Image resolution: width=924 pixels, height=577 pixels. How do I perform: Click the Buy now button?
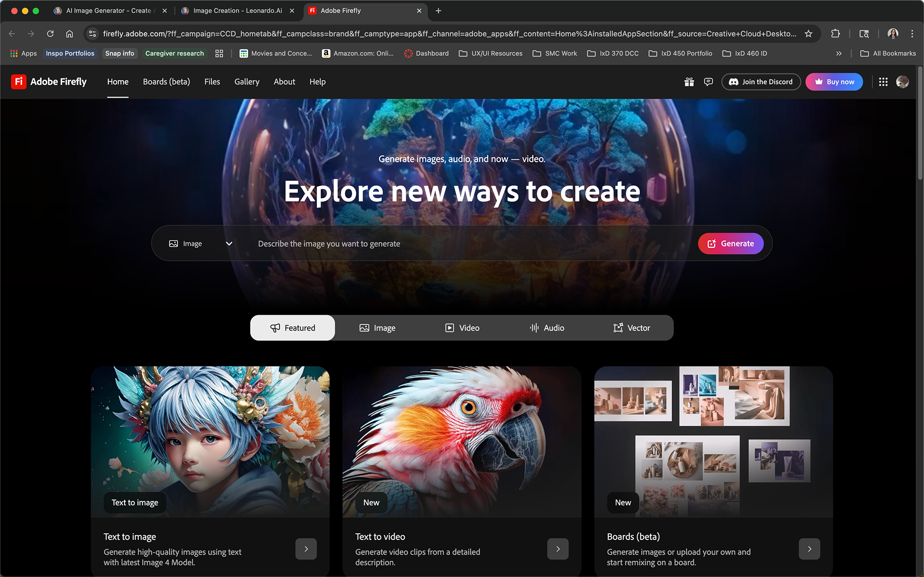[x=834, y=82]
